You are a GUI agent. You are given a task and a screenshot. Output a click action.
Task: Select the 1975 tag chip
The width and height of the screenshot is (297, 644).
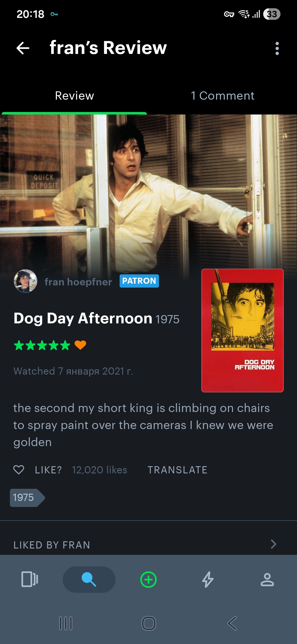pos(27,498)
